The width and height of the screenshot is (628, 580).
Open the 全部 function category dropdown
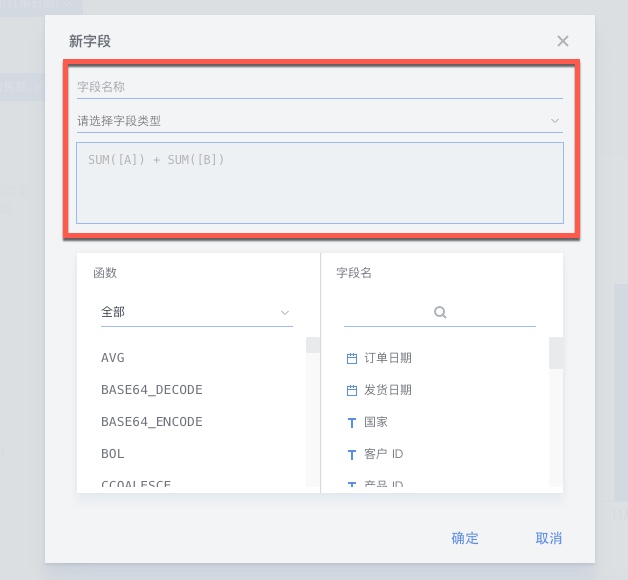pos(197,312)
